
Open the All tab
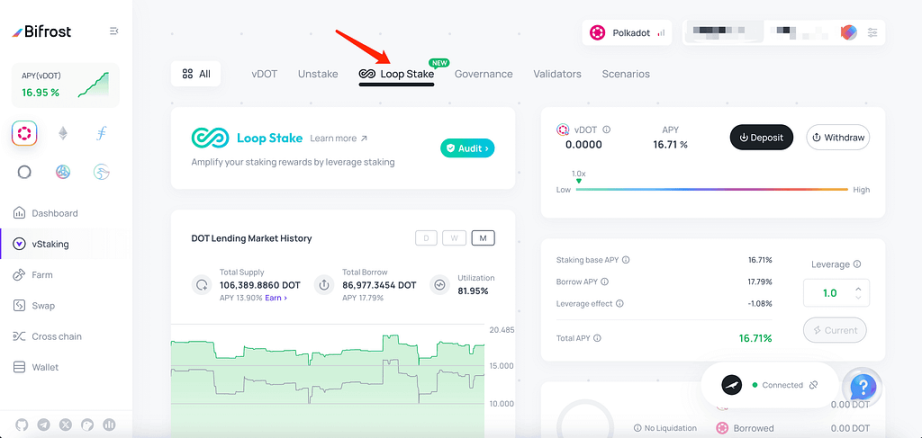coord(196,74)
